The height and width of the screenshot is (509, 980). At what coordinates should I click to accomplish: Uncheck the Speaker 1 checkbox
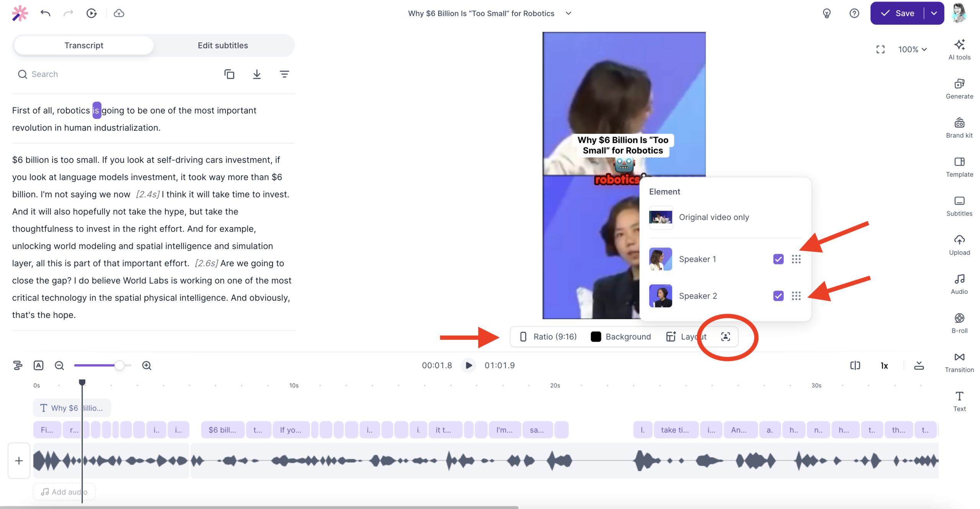pos(778,259)
